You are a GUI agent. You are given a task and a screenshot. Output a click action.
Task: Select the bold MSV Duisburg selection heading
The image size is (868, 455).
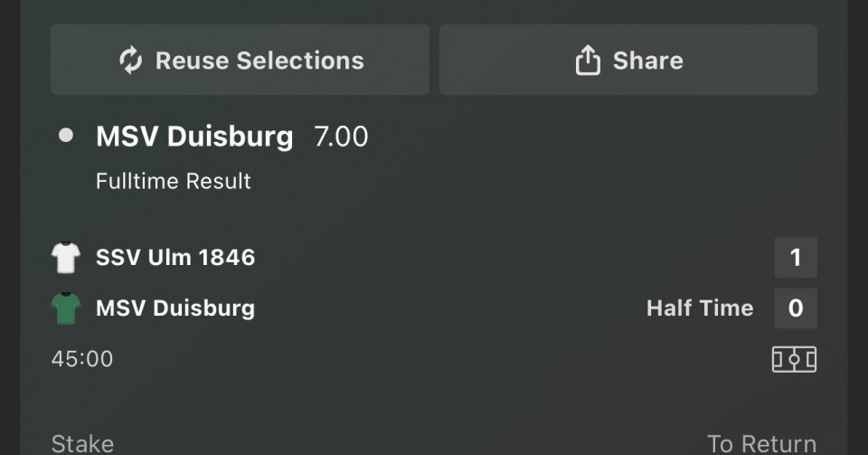coord(194,137)
